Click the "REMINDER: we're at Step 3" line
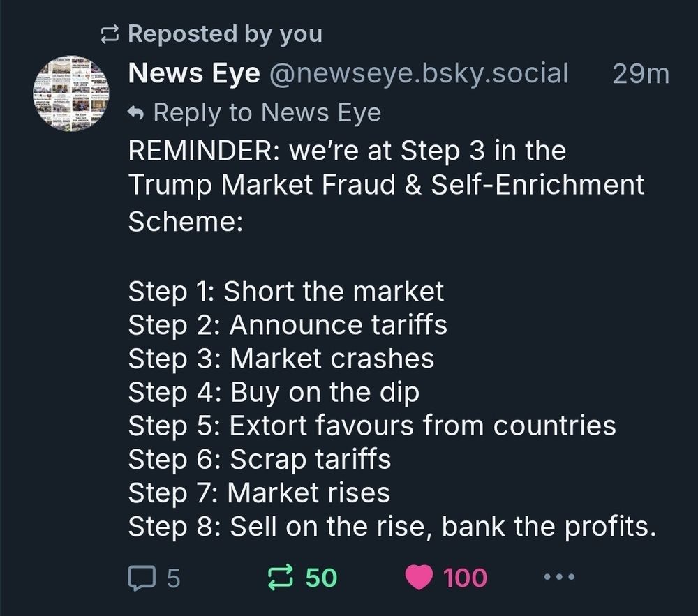Image resolution: width=698 pixels, height=616 pixels. pyautogui.click(x=347, y=151)
